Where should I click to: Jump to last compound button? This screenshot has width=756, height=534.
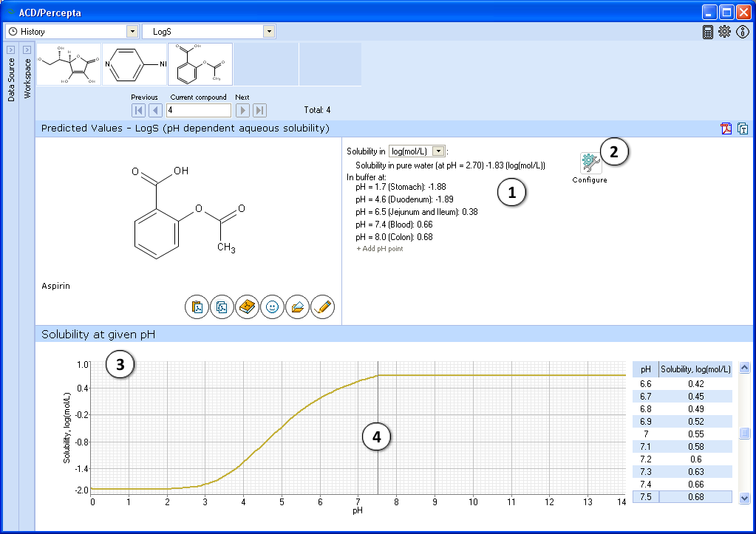260,110
